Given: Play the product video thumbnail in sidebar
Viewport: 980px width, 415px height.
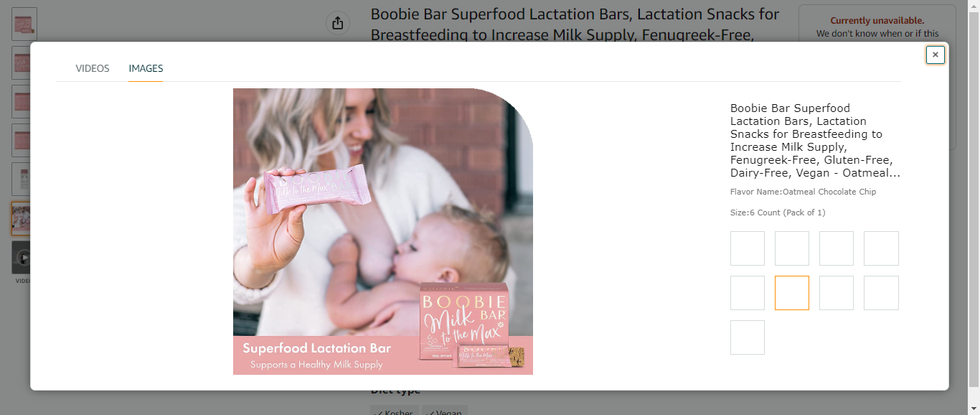Looking at the screenshot, I should (x=24, y=258).
